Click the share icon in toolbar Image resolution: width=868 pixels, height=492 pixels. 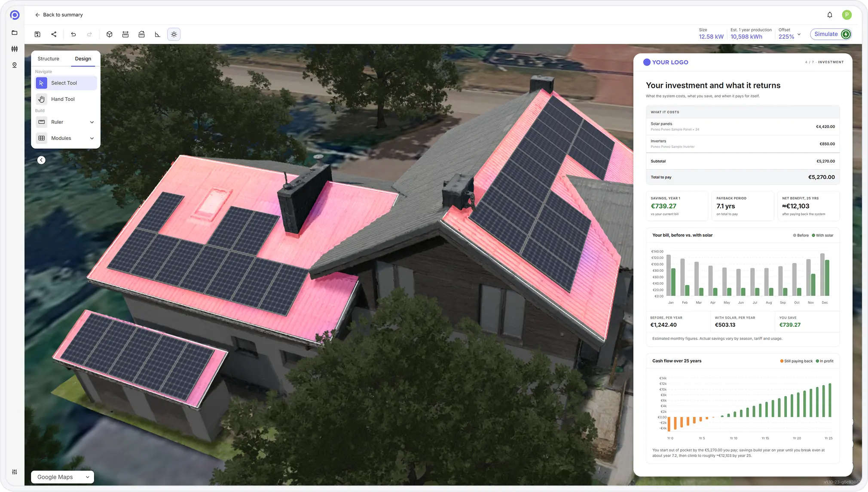(x=54, y=34)
